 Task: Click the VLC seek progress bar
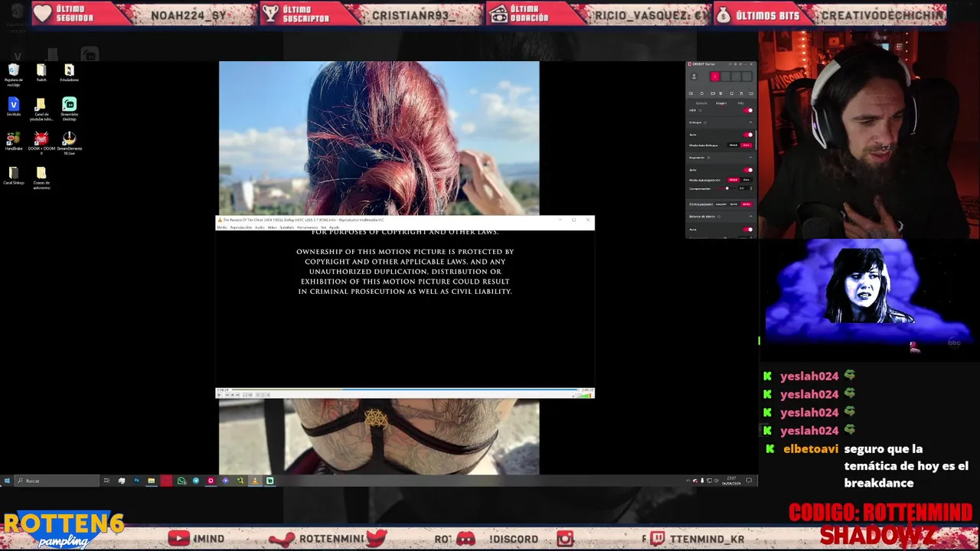(403, 390)
